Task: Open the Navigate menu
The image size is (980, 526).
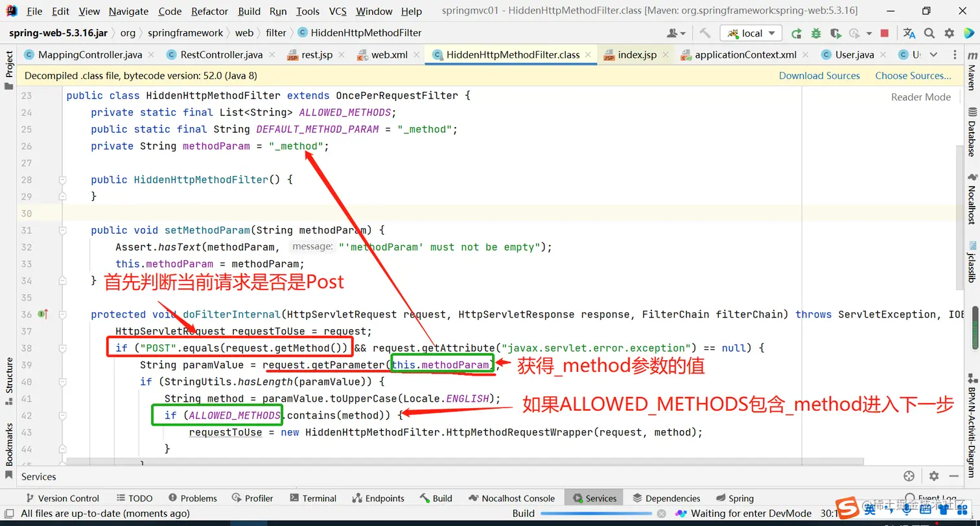Action: point(128,11)
